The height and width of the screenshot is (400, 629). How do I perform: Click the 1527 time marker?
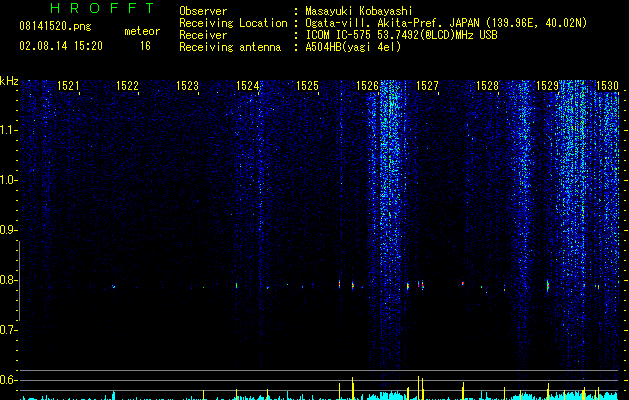[x=427, y=85]
